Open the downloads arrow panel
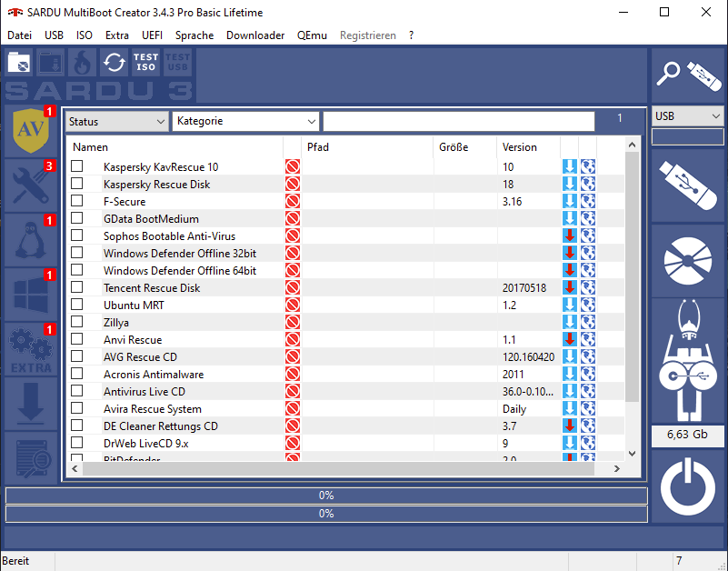Screen dimensions: 728x571 click(31, 404)
